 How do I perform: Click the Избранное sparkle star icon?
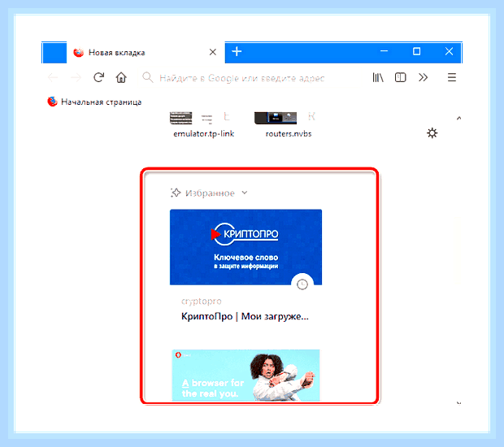pyautogui.click(x=176, y=193)
